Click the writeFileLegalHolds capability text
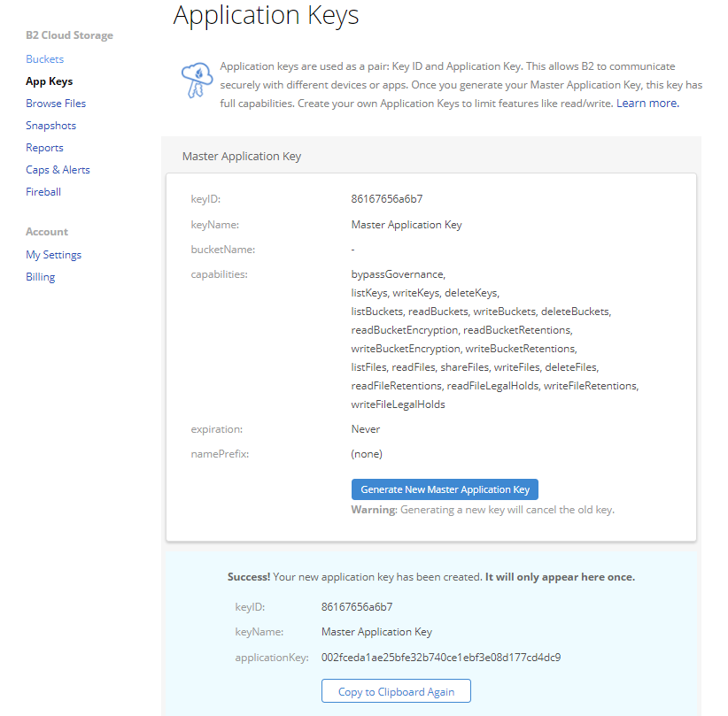Viewport: 728px width, 716px height. point(398,404)
